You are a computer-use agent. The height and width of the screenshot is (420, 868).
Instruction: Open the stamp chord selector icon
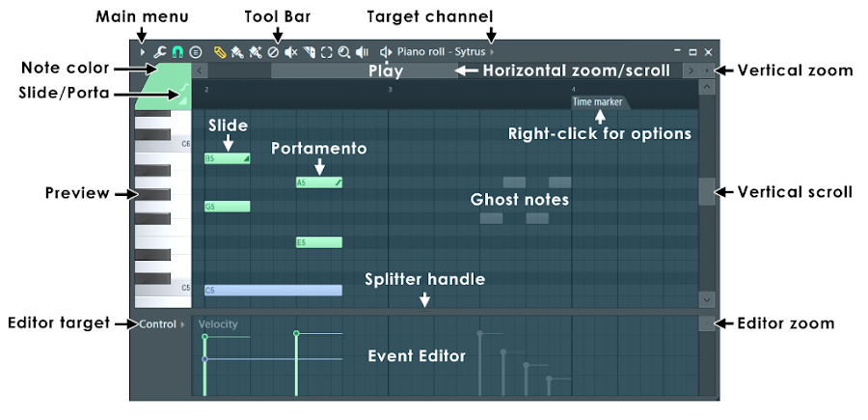196,52
